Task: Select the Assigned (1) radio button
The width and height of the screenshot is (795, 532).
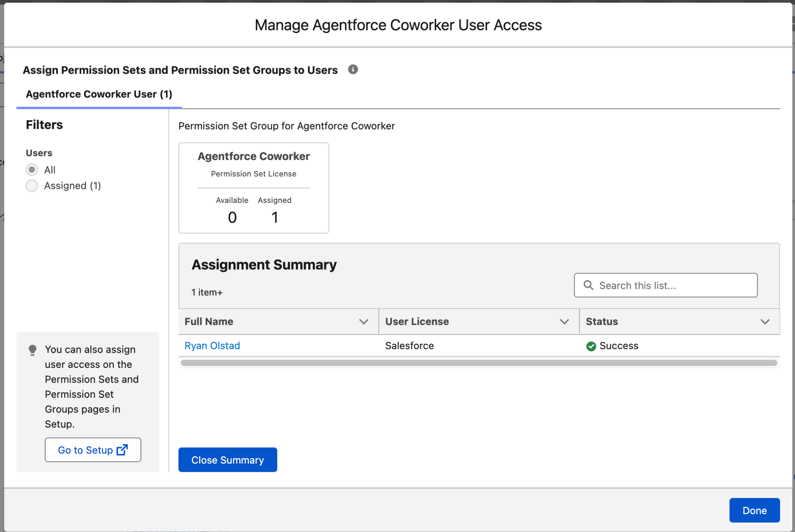Action: 32,185
